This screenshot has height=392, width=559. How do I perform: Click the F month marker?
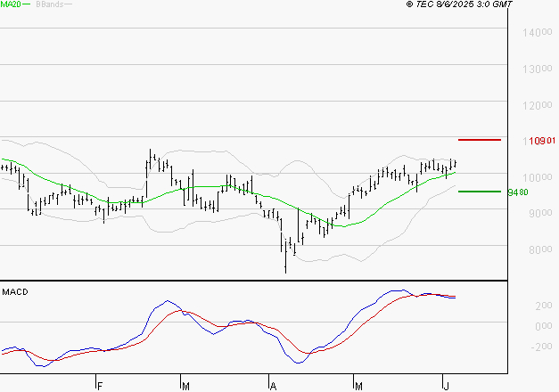tap(100, 387)
